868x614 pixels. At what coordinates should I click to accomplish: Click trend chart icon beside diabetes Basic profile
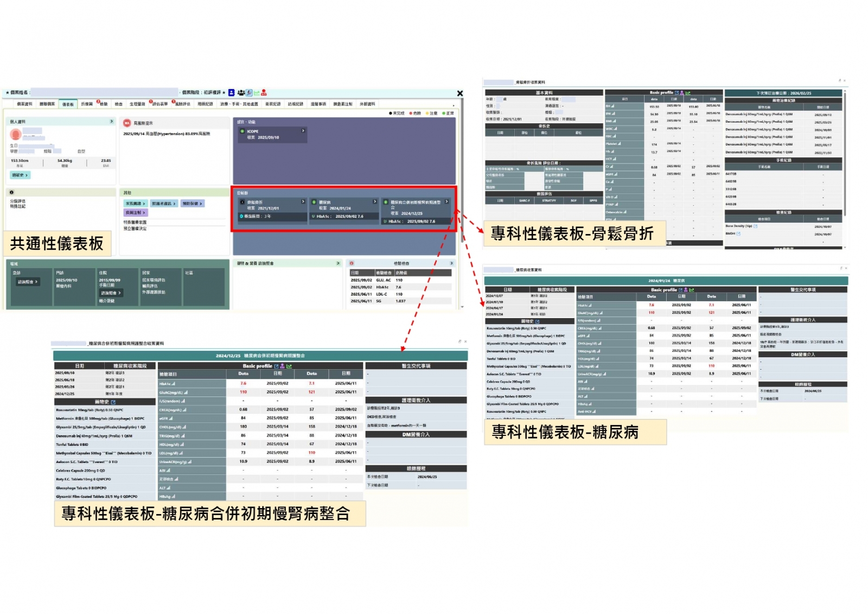click(692, 290)
